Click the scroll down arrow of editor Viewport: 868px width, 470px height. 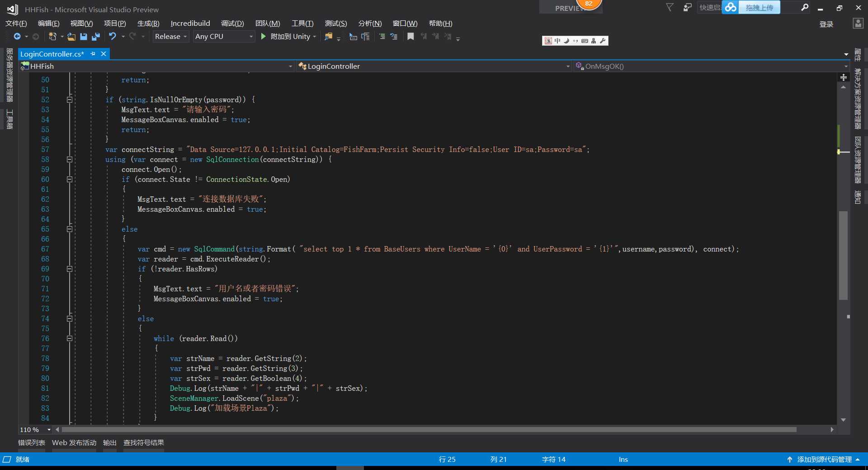pyautogui.click(x=844, y=420)
